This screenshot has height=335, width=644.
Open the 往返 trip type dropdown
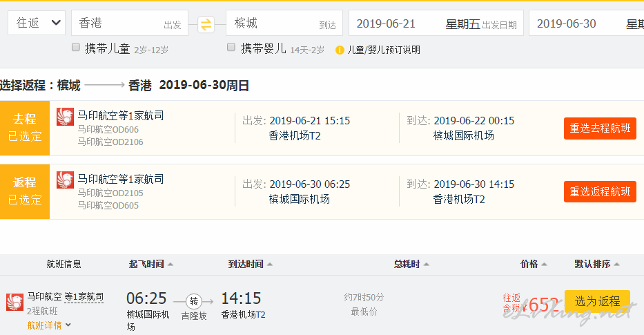(x=37, y=23)
